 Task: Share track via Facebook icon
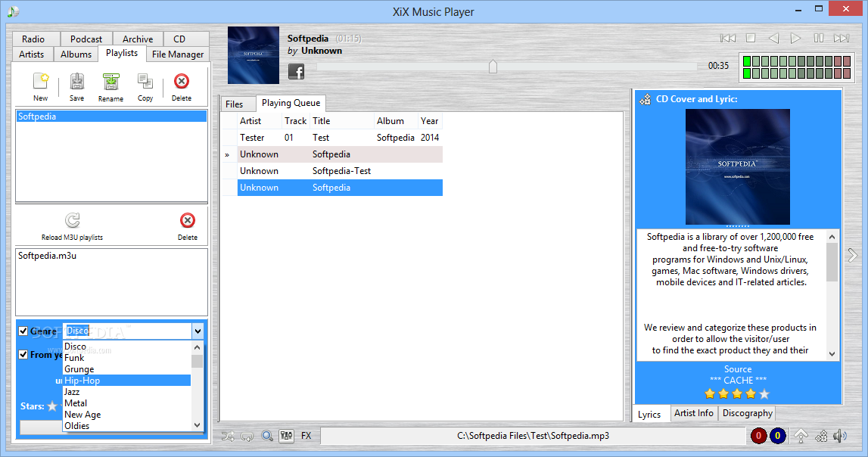pyautogui.click(x=296, y=71)
